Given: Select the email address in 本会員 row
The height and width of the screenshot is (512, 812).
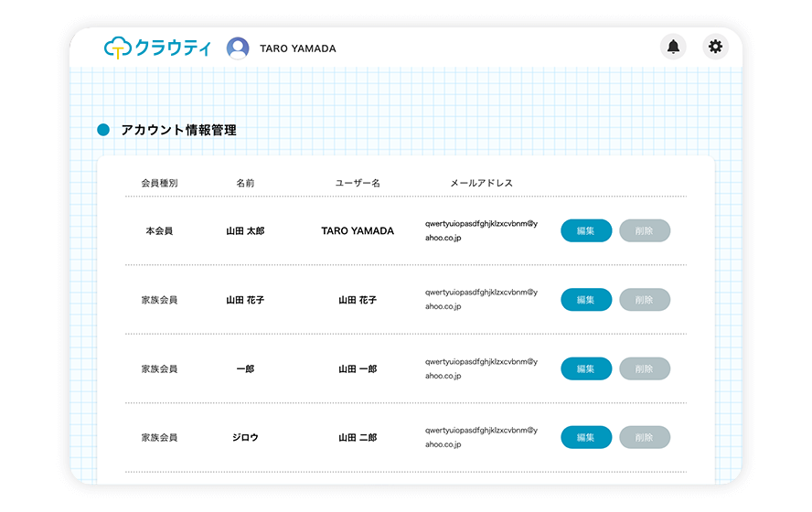Looking at the screenshot, I should coord(481,230).
